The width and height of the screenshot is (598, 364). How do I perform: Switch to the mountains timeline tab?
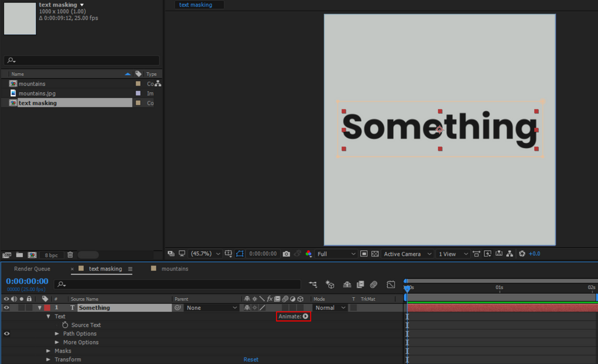coord(175,268)
